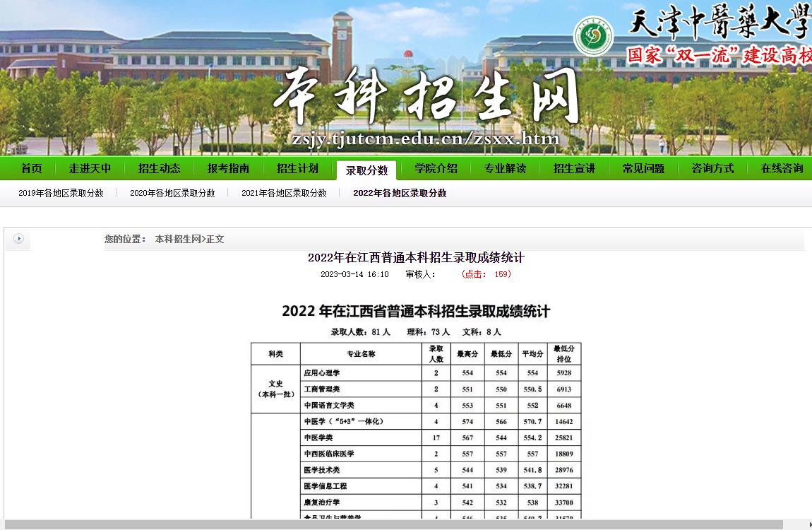Click the 本科招生网 banner title
The width and height of the screenshot is (812, 530).
tap(426, 98)
